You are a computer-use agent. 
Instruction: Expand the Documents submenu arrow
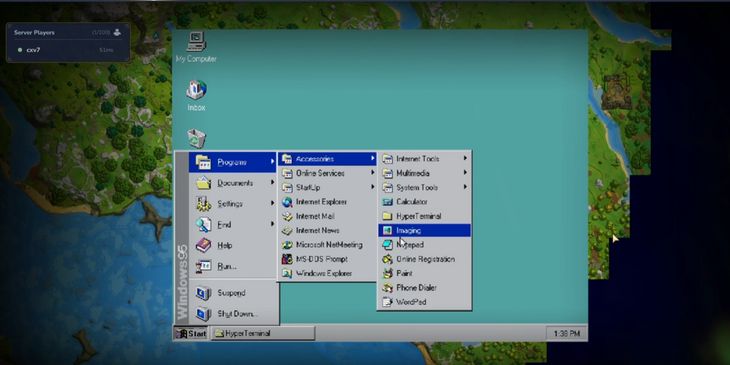(272, 183)
